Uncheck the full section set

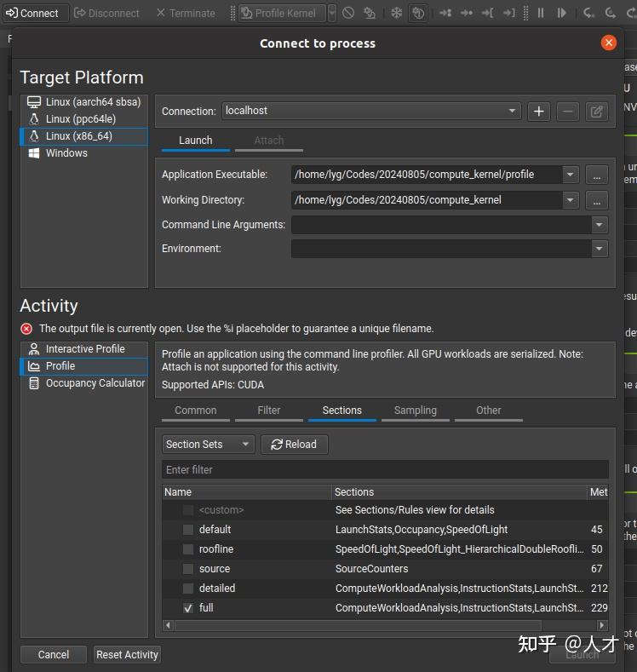point(188,608)
